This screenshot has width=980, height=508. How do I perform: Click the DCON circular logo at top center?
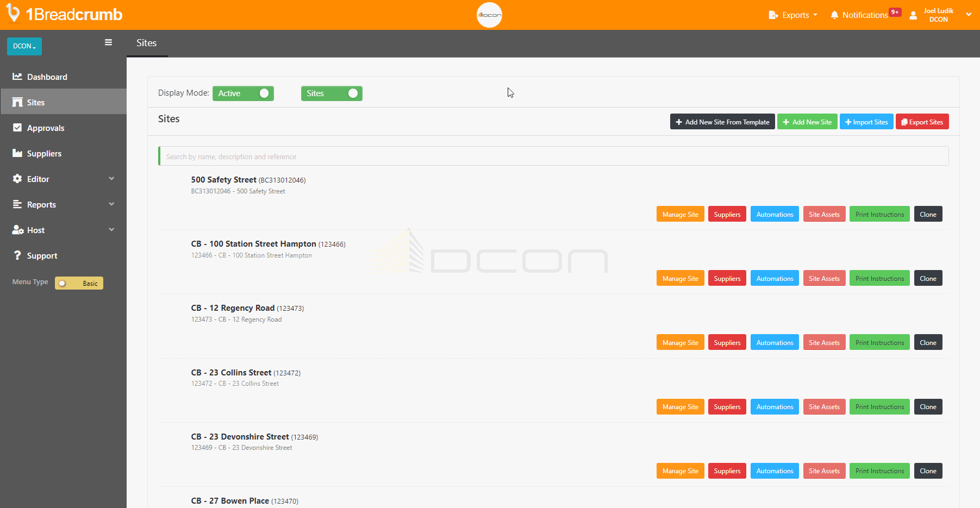489,15
